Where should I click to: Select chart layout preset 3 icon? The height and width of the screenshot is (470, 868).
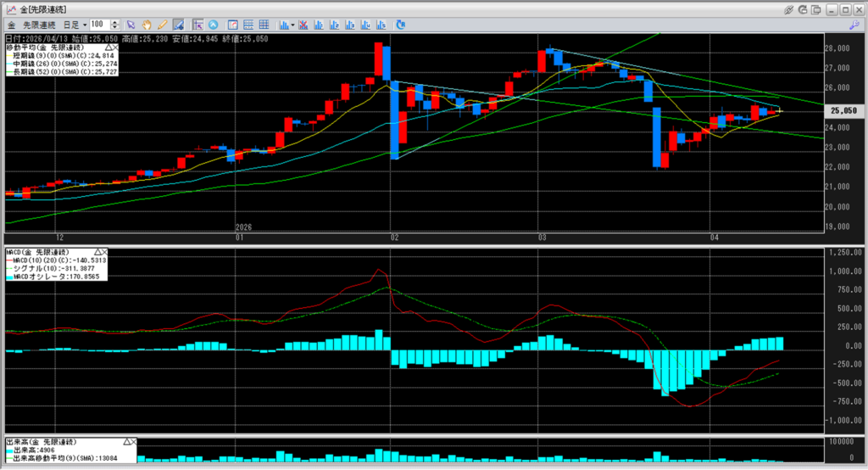point(350,25)
